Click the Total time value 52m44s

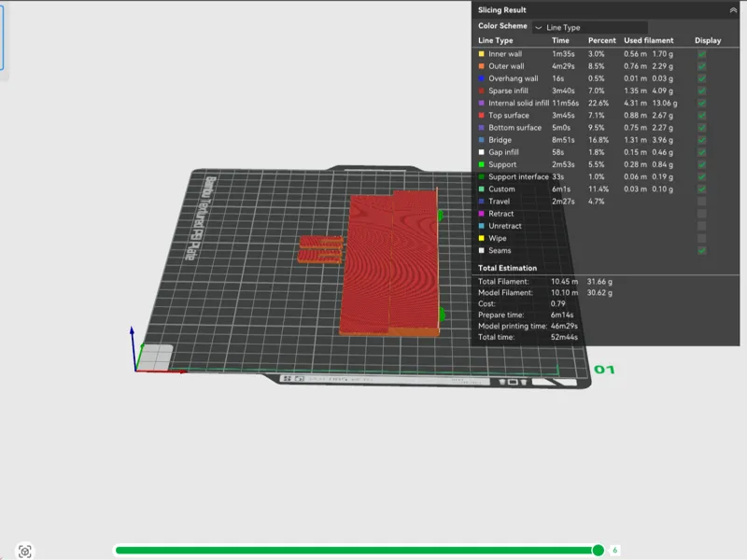(x=564, y=337)
